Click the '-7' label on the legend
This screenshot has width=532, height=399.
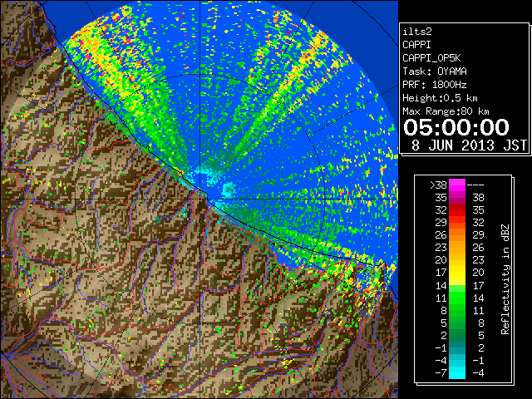[441, 373]
